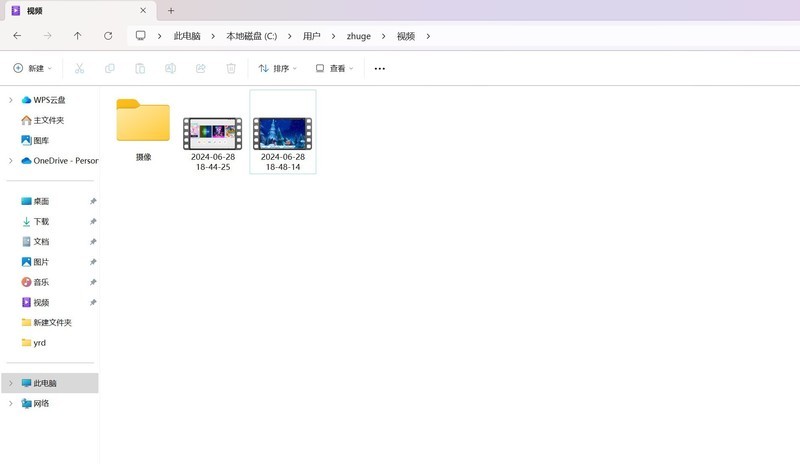Open the 排序 (Sort) dropdown

pos(278,68)
